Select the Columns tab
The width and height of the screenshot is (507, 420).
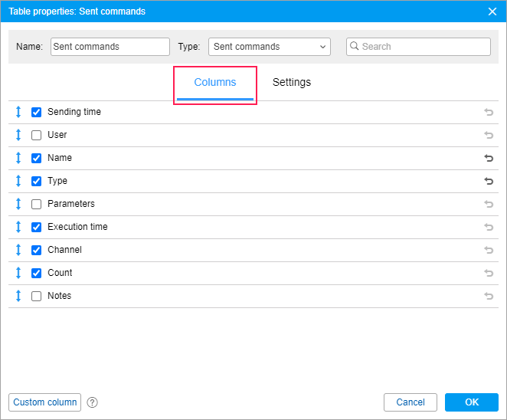point(215,83)
